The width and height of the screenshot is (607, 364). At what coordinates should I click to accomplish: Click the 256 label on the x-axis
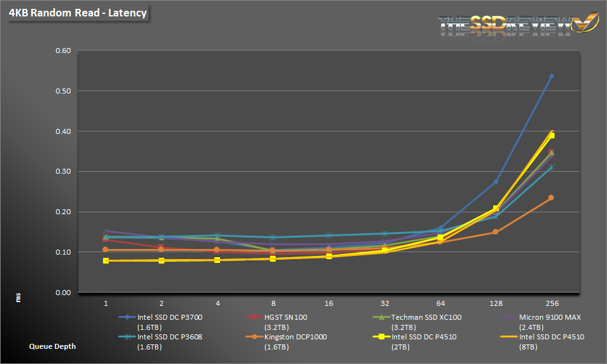point(551,302)
